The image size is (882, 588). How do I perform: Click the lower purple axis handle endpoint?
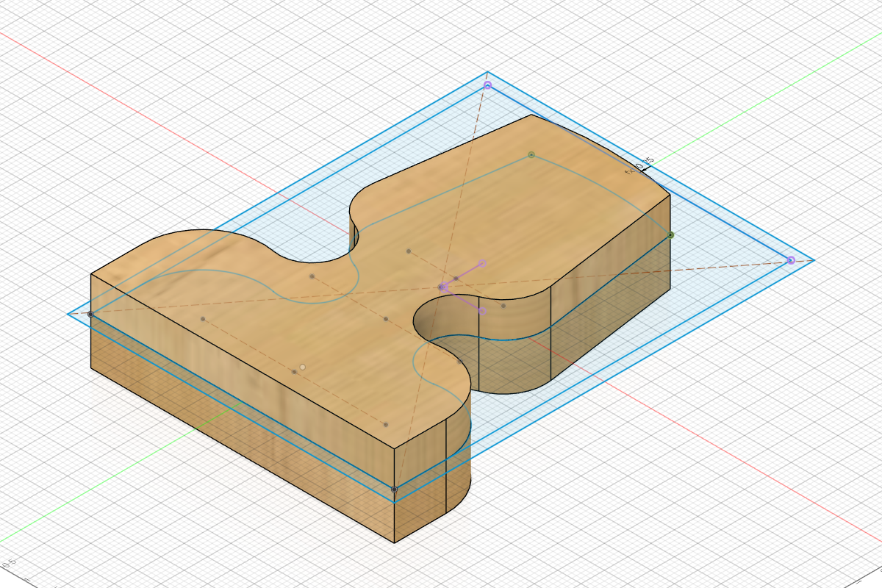tap(483, 312)
